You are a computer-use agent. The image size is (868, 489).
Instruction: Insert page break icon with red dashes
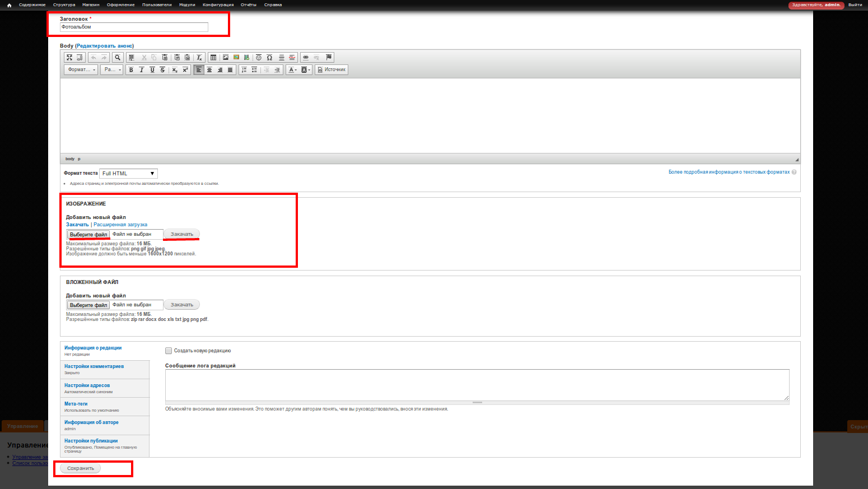[x=292, y=58]
